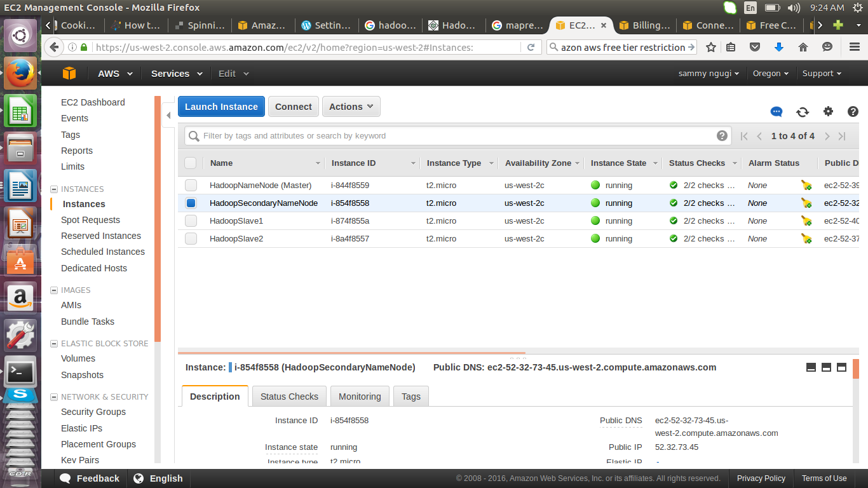Check the HadoopSlave1 row checkbox
Image resolution: width=868 pixels, height=488 pixels.
191,221
